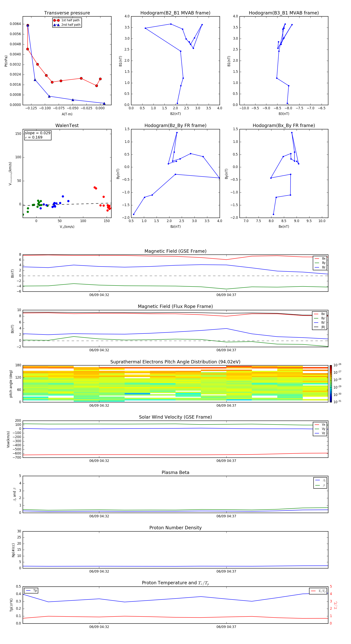The image size is (351, 644).
Task: Click the "Magnetic Field (Flux Rope Frame)" title
Action: click(175, 307)
